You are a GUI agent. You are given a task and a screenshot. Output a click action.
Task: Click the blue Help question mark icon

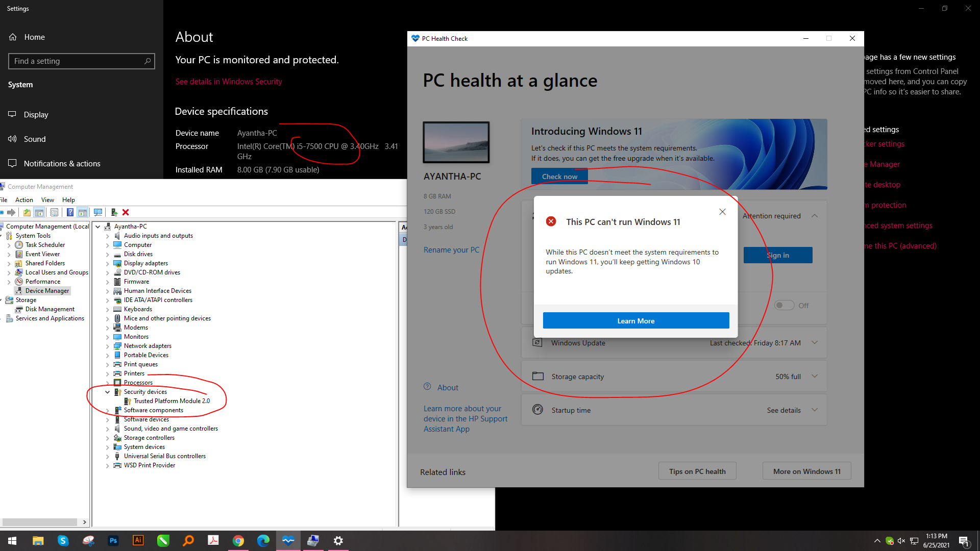(x=70, y=212)
